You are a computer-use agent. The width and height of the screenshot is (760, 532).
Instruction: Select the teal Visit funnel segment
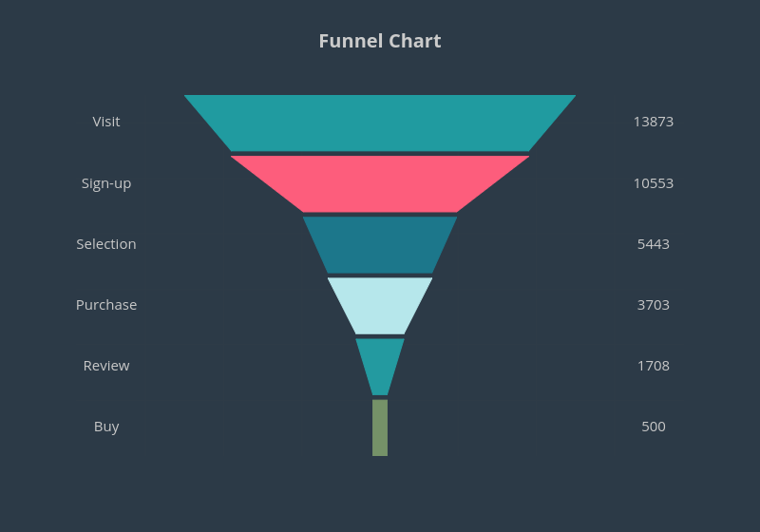tap(380, 123)
